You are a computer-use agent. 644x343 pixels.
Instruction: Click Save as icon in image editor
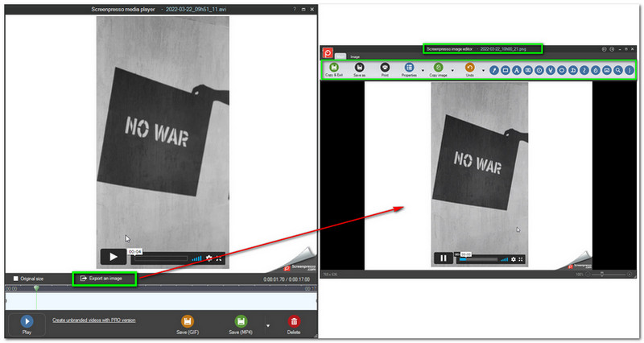359,68
